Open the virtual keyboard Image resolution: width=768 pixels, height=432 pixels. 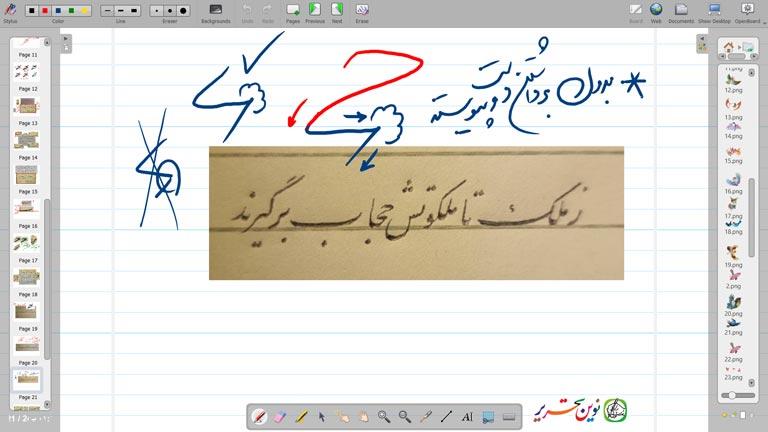click(509, 416)
